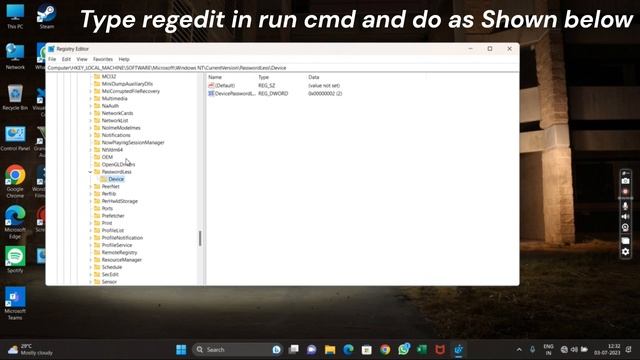Click the taskbar Search box

click(x=237, y=349)
